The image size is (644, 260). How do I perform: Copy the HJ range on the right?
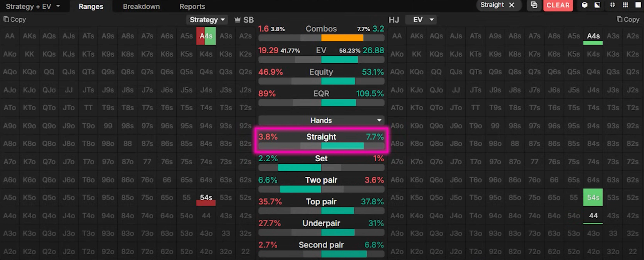pyautogui.click(x=628, y=19)
